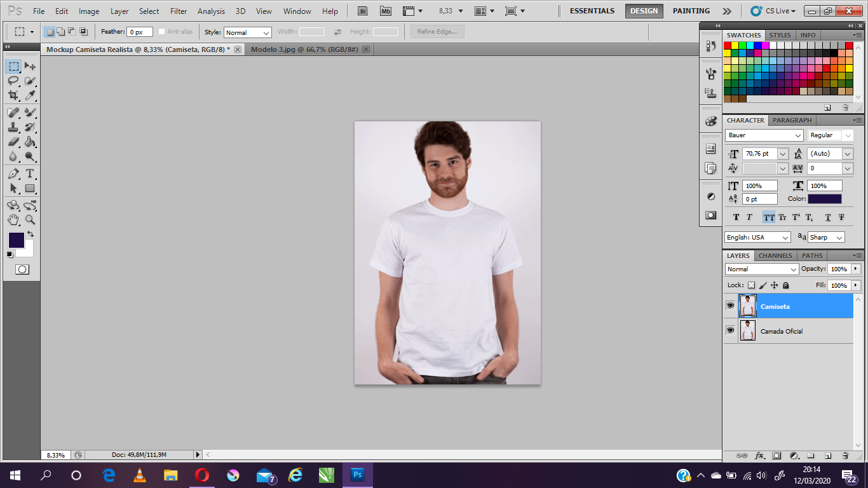Switch to the Essentials workspace
The height and width of the screenshot is (488, 868).
pos(592,11)
